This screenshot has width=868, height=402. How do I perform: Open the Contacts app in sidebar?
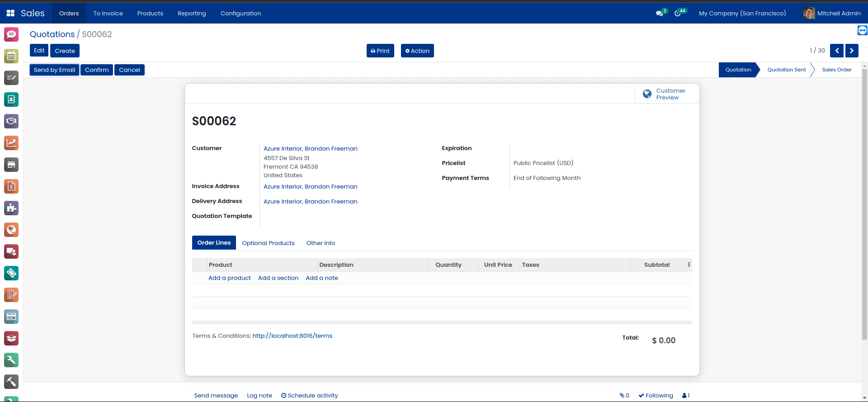pyautogui.click(x=11, y=99)
